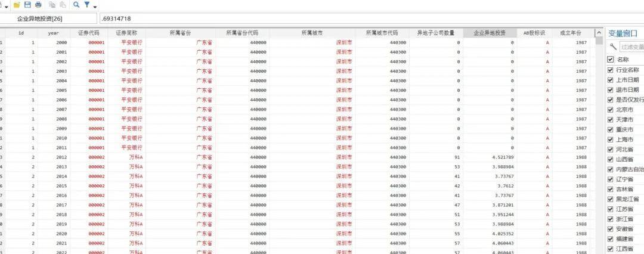This screenshot has height=254, width=644.
Task: Click the 变量窗口 panel title
Action: pos(623,34)
